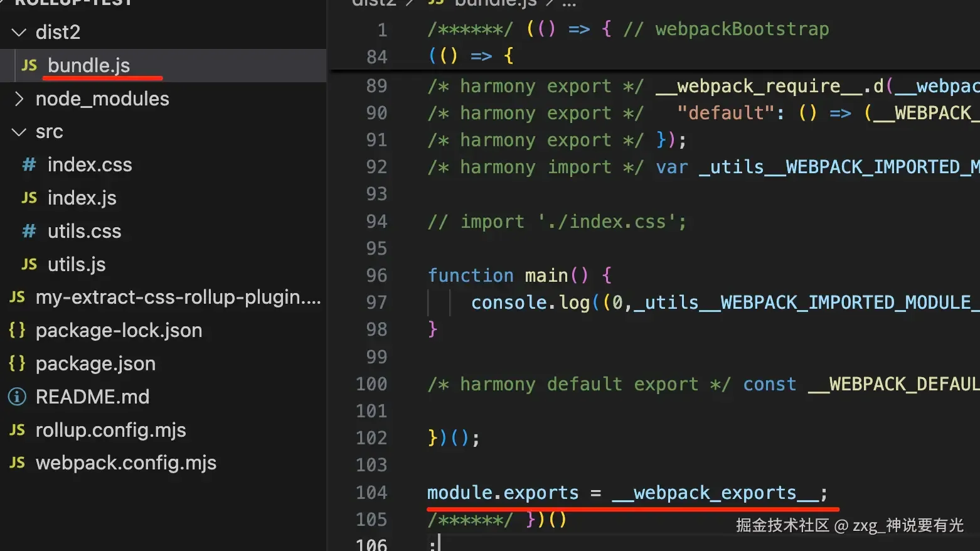Click the hash icon beside utils.css
This screenshot has width=980, height=551.
(29, 231)
